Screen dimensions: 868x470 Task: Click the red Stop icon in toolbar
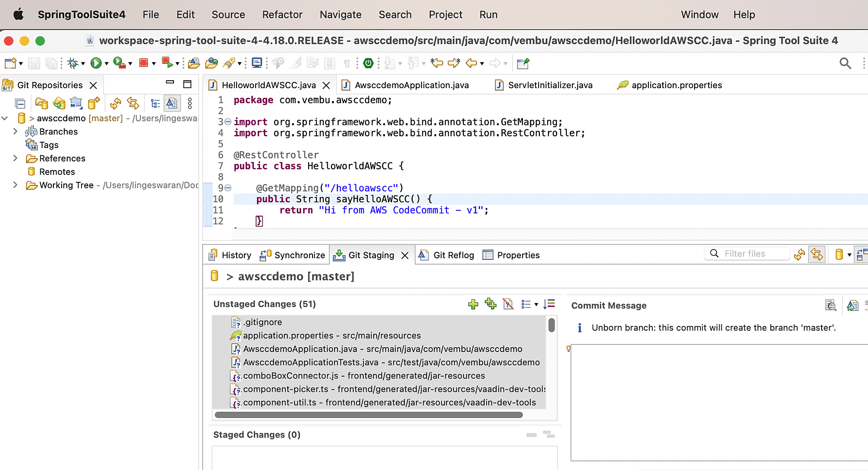tap(144, 63)
